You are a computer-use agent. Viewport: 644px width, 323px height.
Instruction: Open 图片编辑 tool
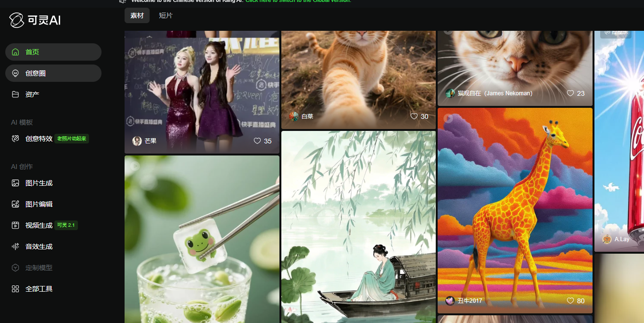coord(53,204)
